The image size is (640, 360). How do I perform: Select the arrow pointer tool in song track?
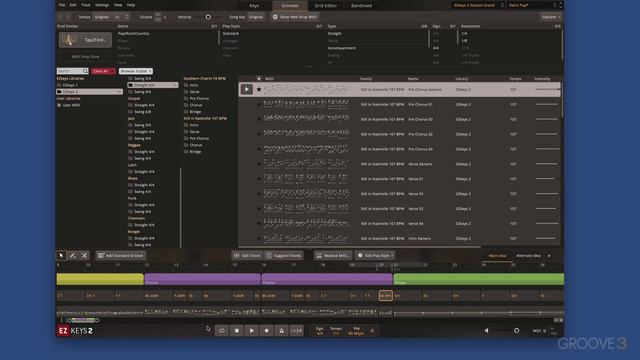point(61,256)
